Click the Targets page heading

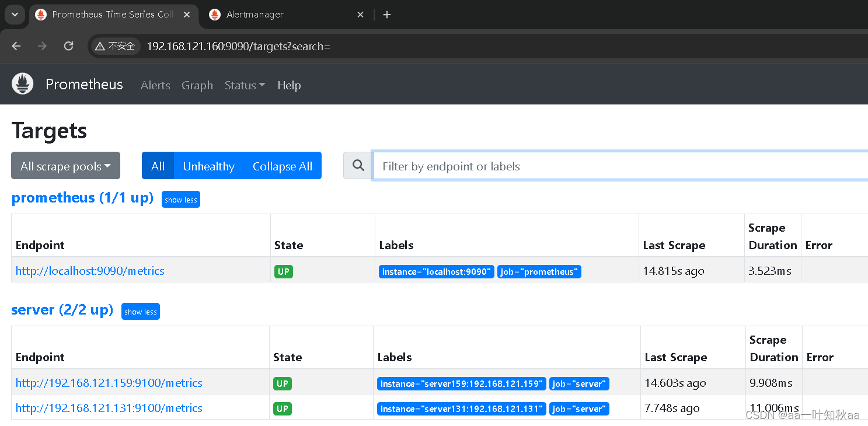(x=49, y=131)
